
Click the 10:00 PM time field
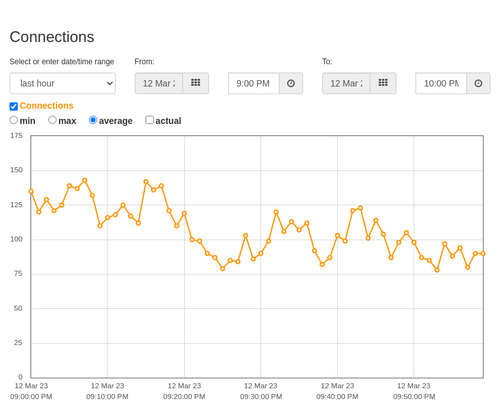pos(441,83)
